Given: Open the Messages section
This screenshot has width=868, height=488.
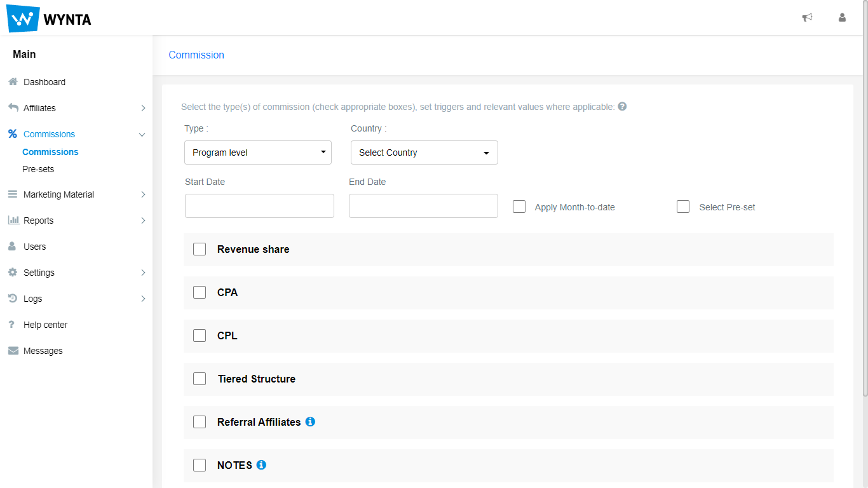Looking at the screenshot, I should [43, 350].
